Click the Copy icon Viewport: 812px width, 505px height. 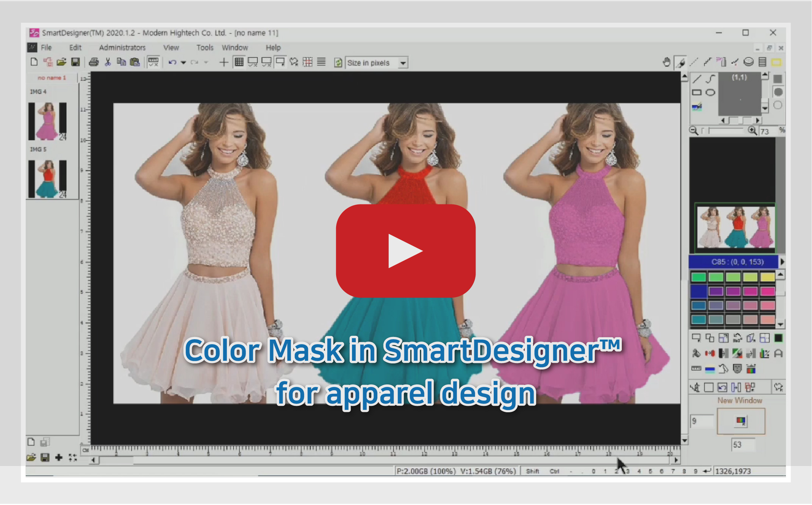[x=121, y=62]
